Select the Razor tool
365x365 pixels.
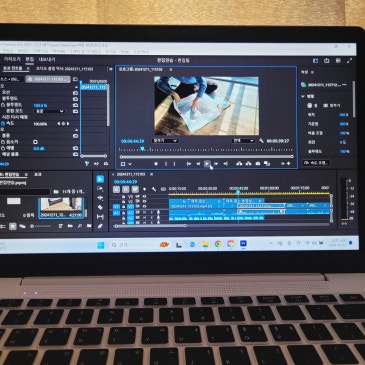coord(100,207)
